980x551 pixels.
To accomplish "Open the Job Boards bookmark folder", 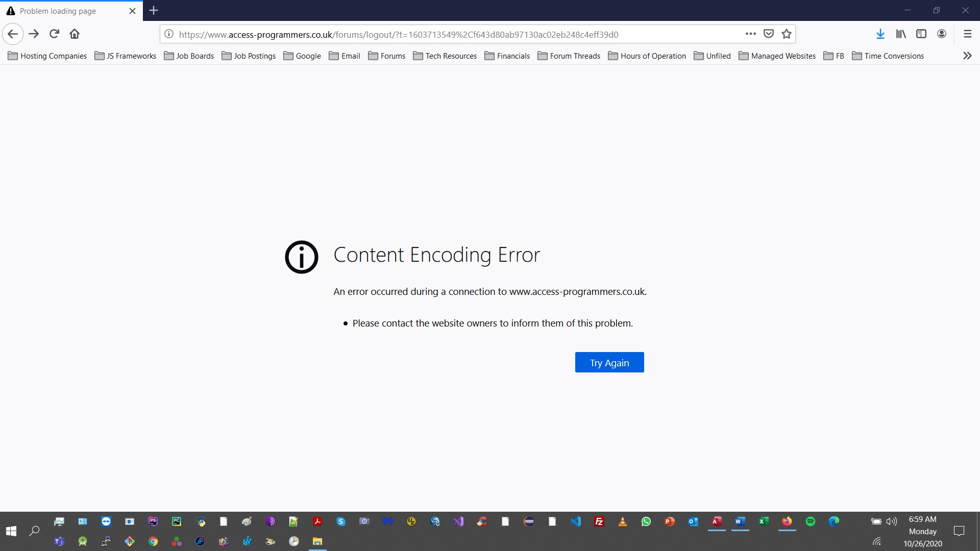I will tap(189, 56).
